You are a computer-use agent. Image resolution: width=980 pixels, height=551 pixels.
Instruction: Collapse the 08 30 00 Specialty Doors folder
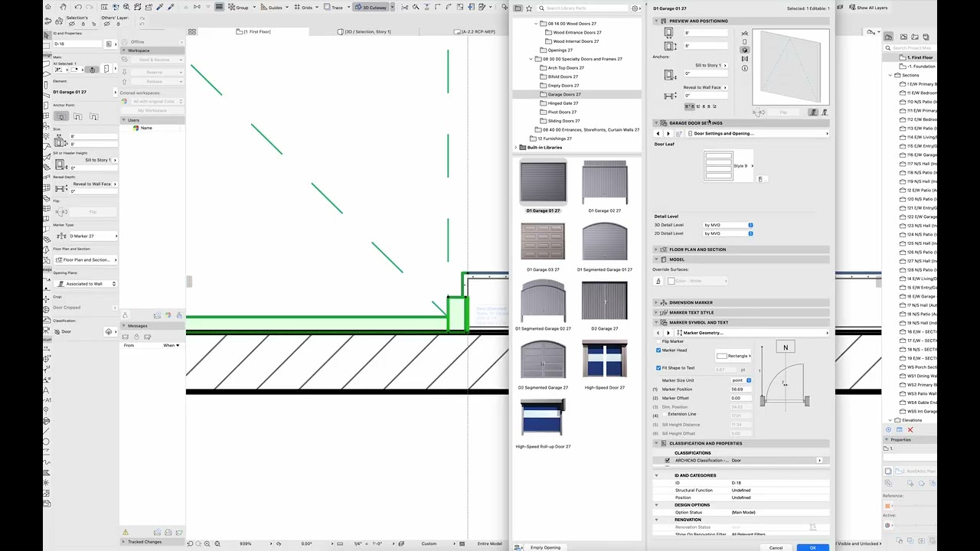click(531, 59)
